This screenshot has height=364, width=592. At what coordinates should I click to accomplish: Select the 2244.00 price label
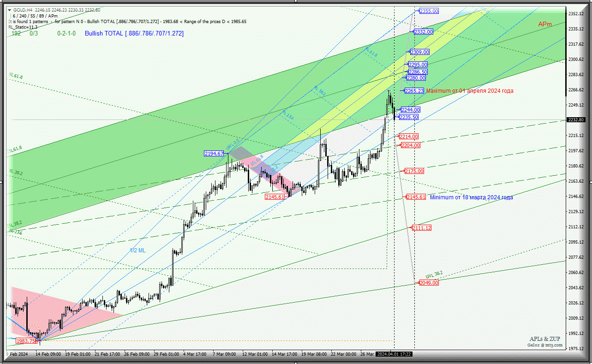point(410,110)
